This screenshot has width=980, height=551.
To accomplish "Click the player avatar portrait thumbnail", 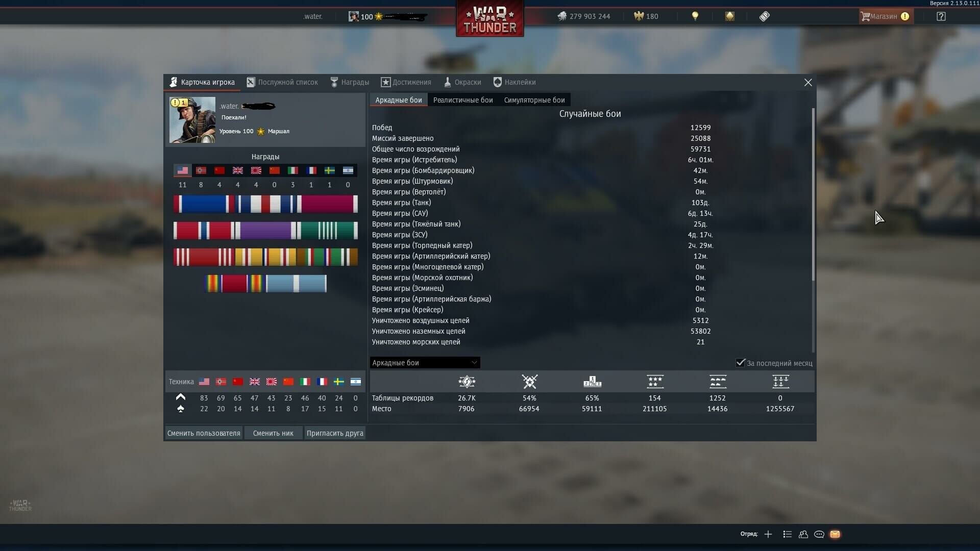I will [192, 120].
